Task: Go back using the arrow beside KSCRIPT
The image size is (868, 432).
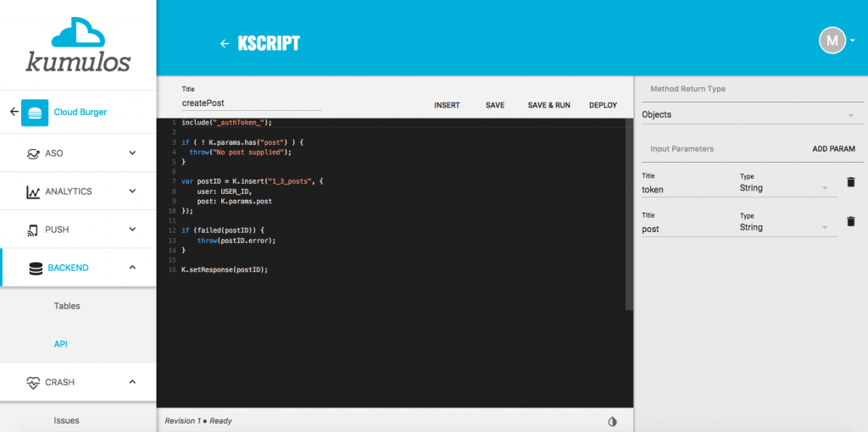Action: 224,44
